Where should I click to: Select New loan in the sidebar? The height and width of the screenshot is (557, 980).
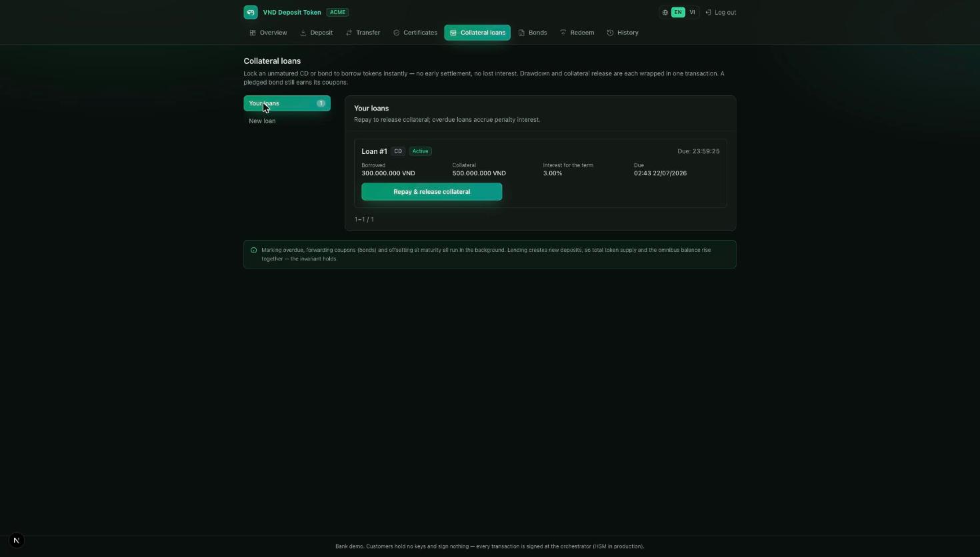coord(287,121)
